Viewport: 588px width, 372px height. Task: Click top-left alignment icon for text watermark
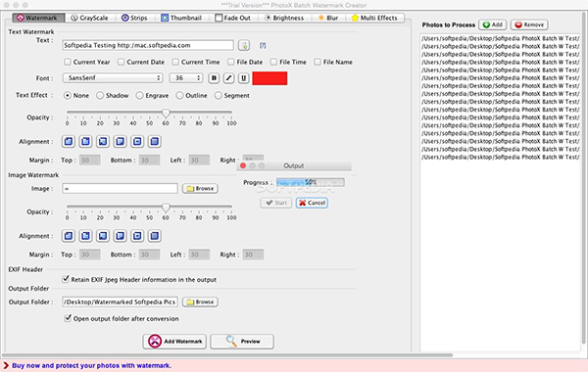(69, 141)
